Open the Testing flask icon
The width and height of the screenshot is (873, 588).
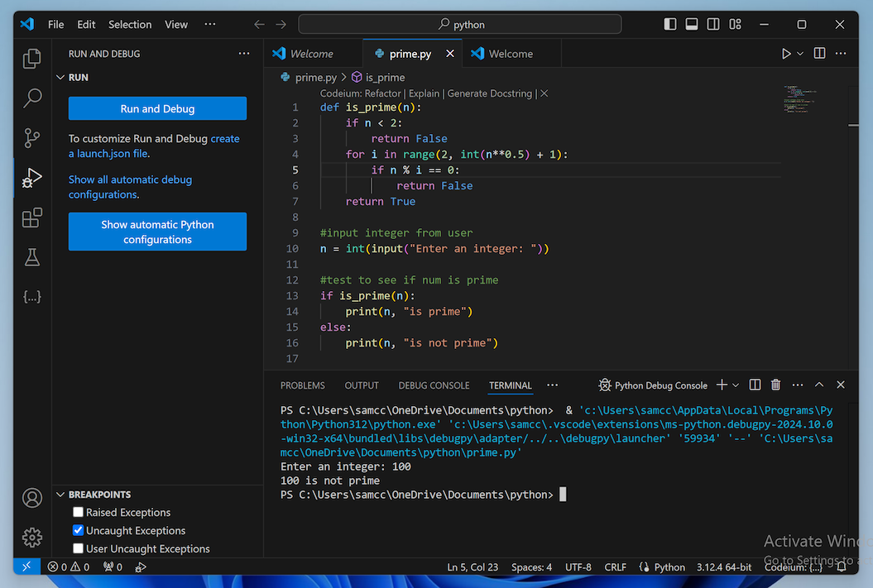32,257
